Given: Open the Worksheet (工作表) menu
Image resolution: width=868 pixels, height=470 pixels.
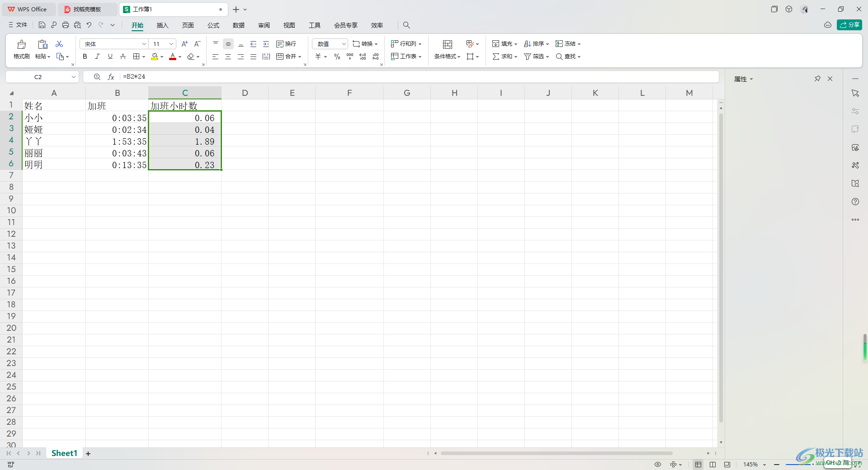Looking at the screenshot, I should click(x=406, y=56).
